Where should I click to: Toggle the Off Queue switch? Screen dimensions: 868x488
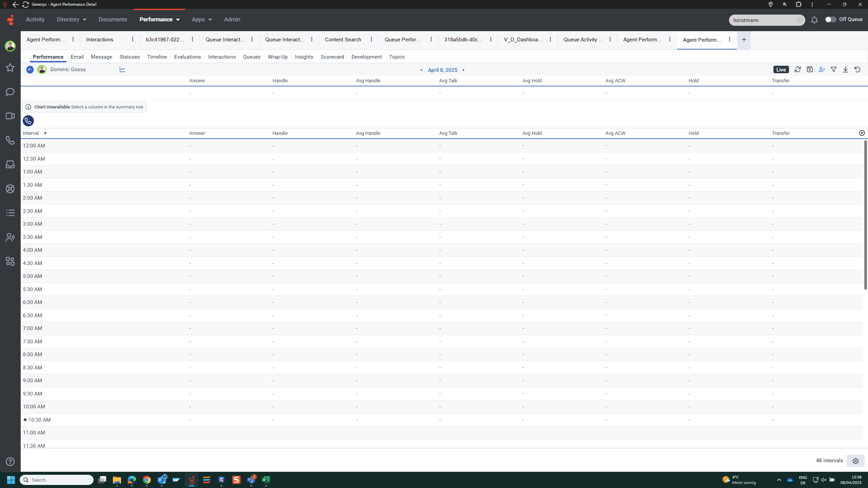point(830,20)
